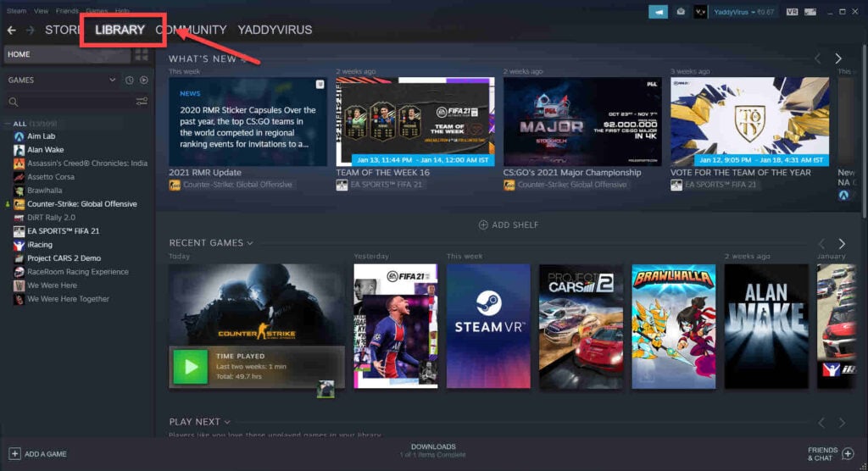The image size is (868, 471).
Task: Enter Big Picture mode icon
Action: [810, 12]
